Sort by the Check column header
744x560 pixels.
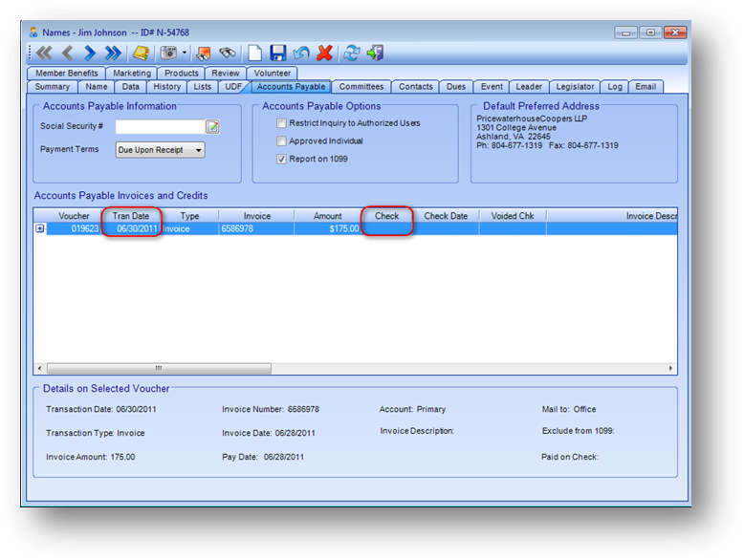point(387,216)
